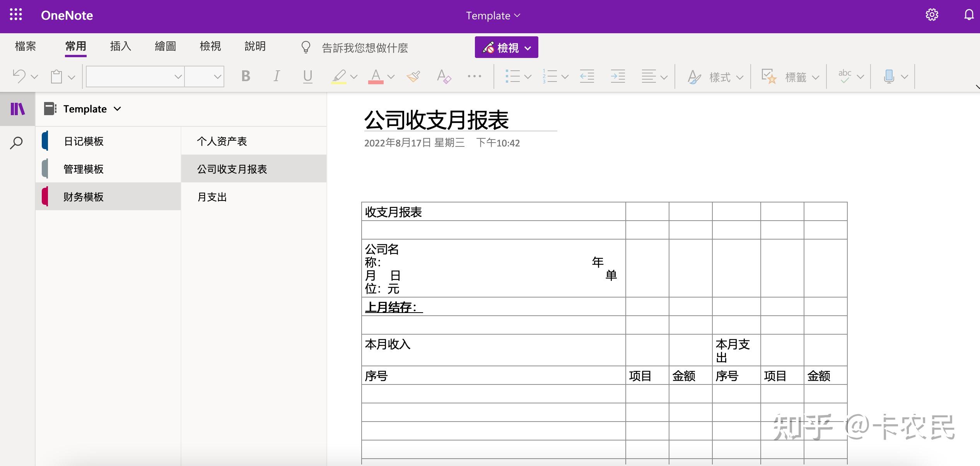Select 公司收支月报表 page in list
The height and width of the screenshot is (466, 980).
[x=254, y=169]
